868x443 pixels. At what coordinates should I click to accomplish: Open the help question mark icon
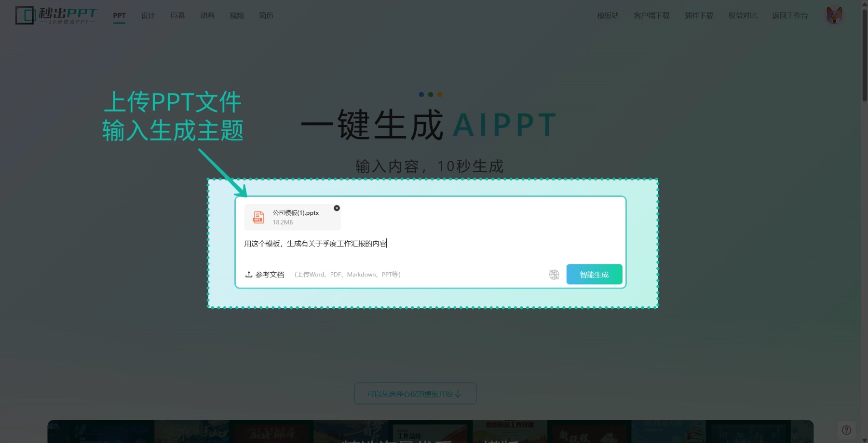pyautogui.click(x=846, y=430)
